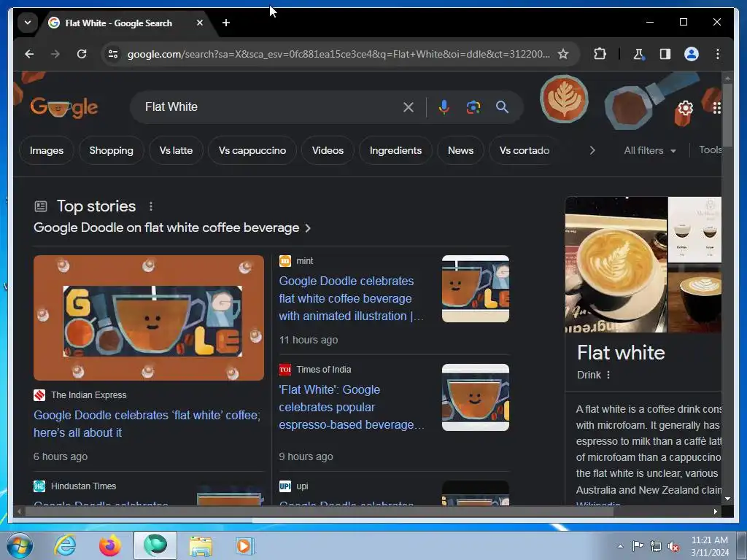Open Top stories more options dots
This screenshot has height=560, width=747.
[x=151, y=206]
